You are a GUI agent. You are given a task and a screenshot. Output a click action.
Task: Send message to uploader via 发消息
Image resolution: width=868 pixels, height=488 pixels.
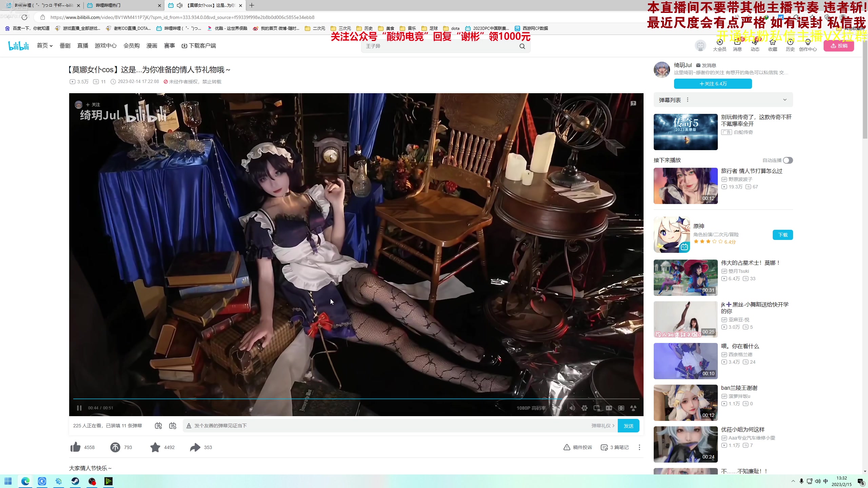click(x=706, y=65)
